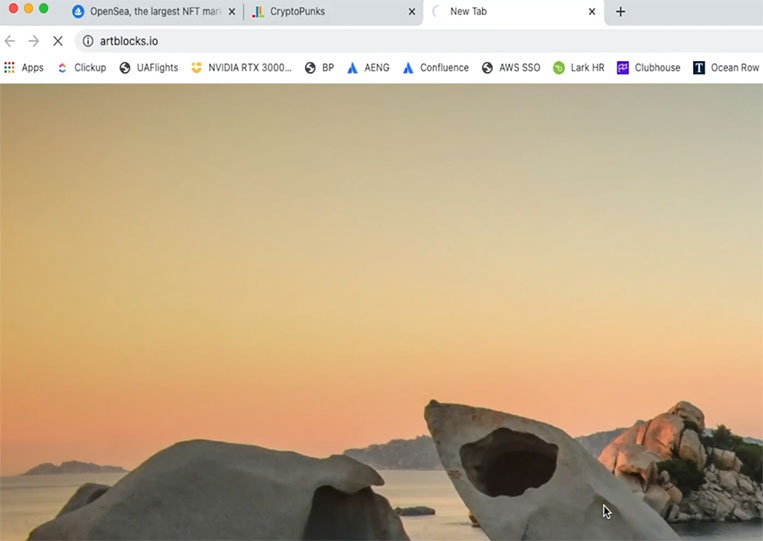Image resolution: width=763 pixels, height=541 pixels.
Task: Open the Ocean Row bookmark
Action: [727, 68]
